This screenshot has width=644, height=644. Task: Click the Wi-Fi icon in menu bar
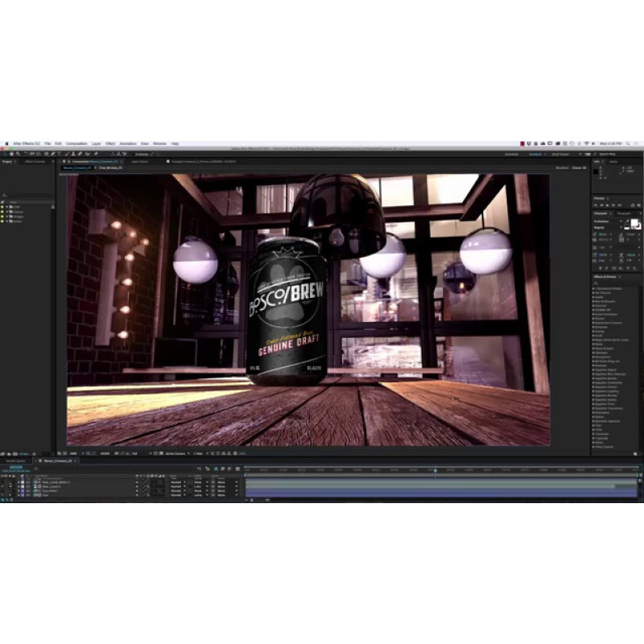point(586,143)
